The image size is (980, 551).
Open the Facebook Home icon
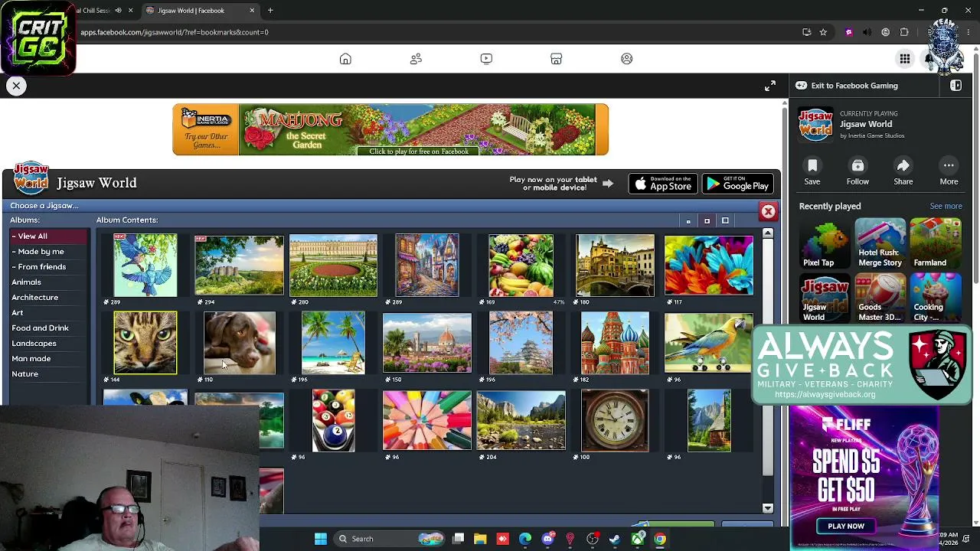pos(345,59)
